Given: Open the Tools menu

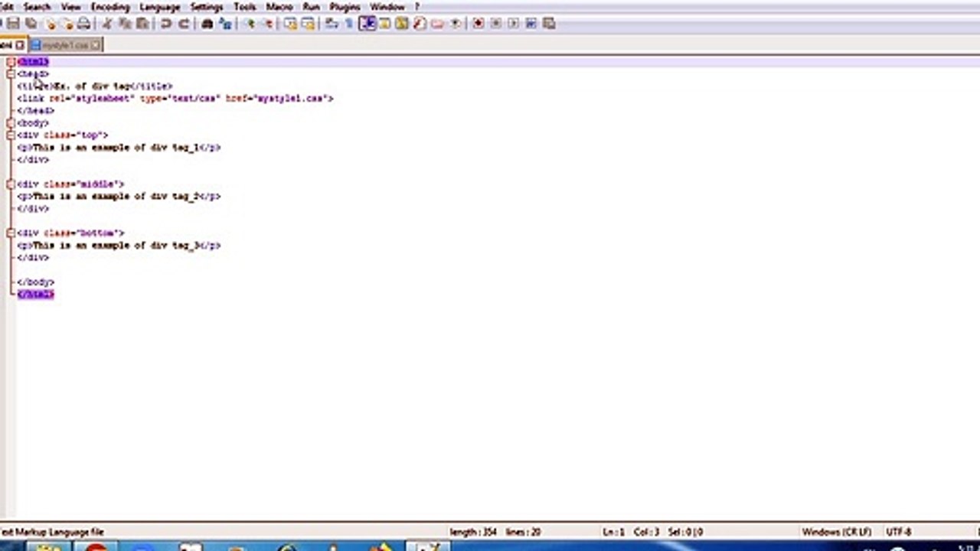Looking at the screenshot, I should click(245, 6).
